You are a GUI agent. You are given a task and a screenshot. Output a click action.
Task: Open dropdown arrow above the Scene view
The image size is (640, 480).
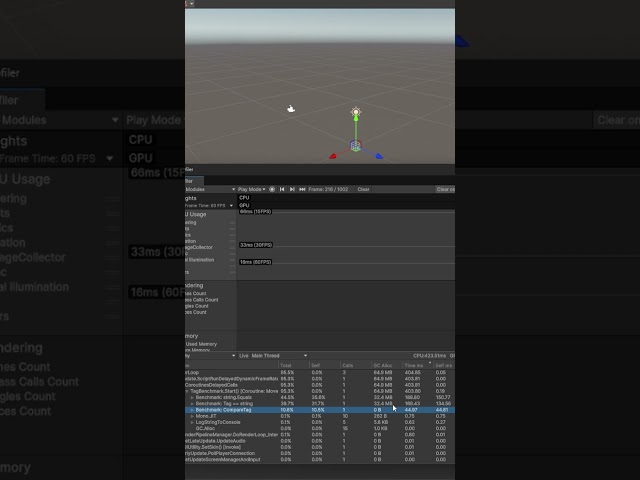tap(191, 4)
